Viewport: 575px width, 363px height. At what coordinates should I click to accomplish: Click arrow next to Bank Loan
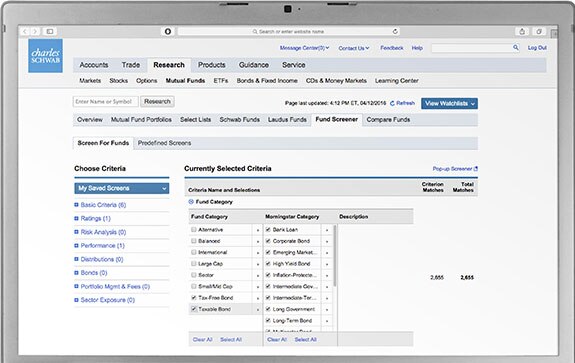[327, 230]
